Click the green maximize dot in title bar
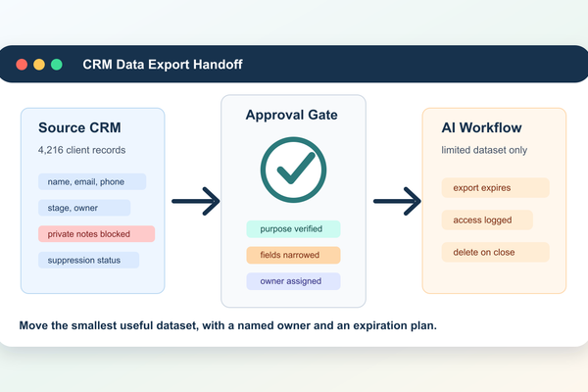The image size is (588, 392). (57, 65)
